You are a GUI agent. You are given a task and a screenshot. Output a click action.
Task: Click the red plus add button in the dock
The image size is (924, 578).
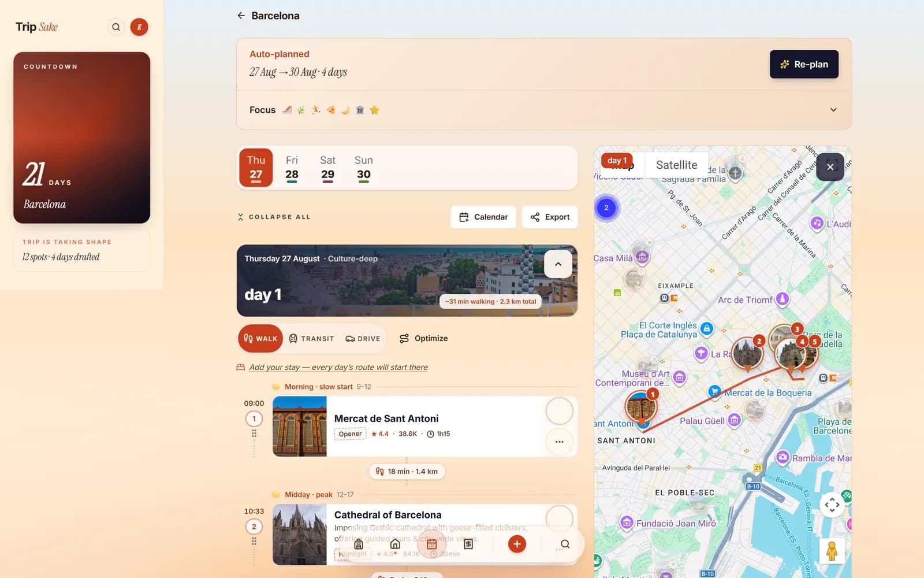(x=517, y=544)
